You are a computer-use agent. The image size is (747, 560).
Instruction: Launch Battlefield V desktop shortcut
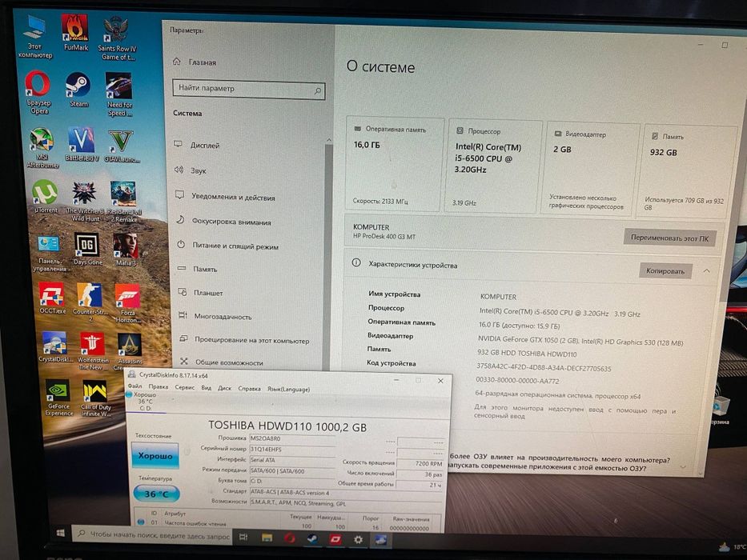coord(82,144)
